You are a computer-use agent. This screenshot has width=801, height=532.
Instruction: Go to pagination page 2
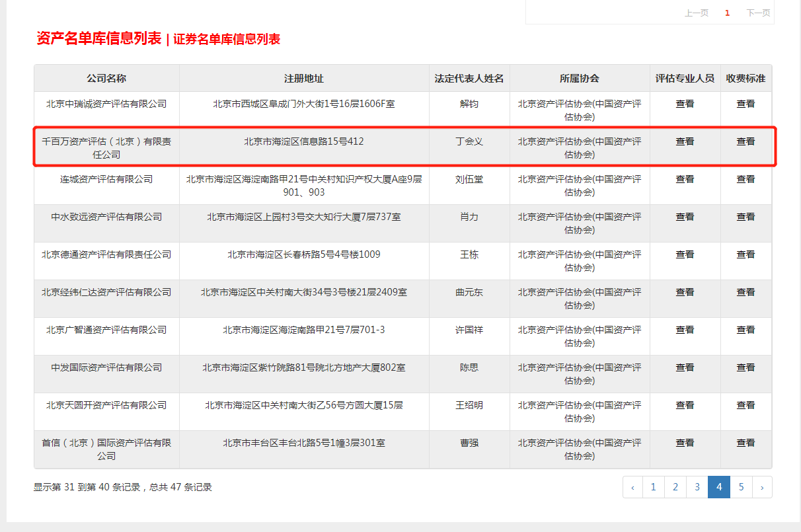[675, 487]
